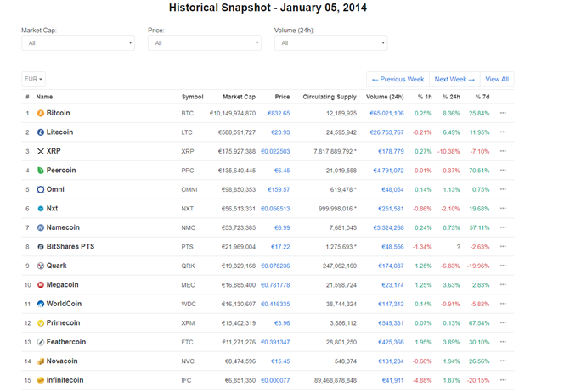Open the EUR currency selector
This screenshot has width=564, height=392.
33,79
